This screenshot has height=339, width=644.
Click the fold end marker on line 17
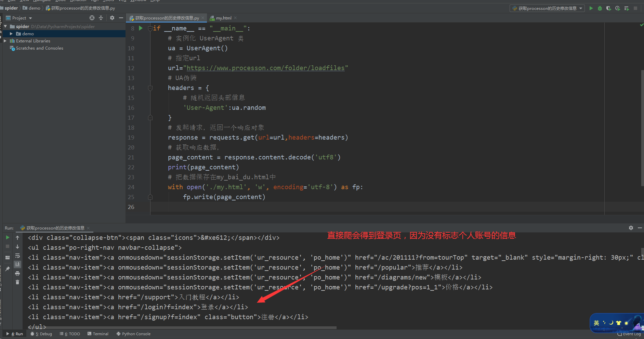[x=150, y=118]
